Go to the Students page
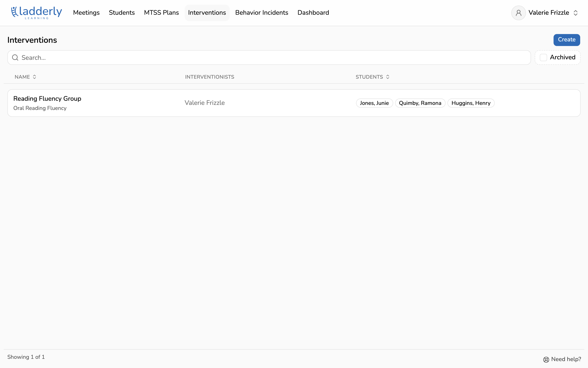This screenshot has width=588, height=368. [122, 13]
